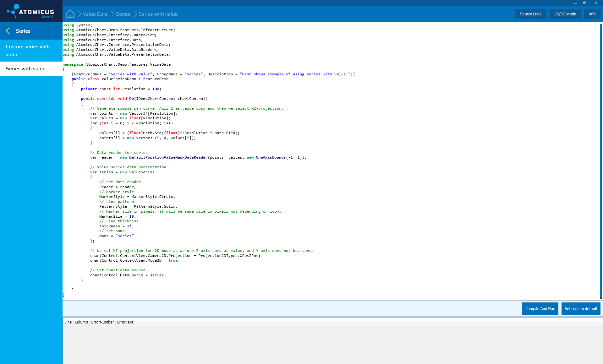Click the 'Line' column header
Screen dimensions: 603x364
(x=68, y=322)
